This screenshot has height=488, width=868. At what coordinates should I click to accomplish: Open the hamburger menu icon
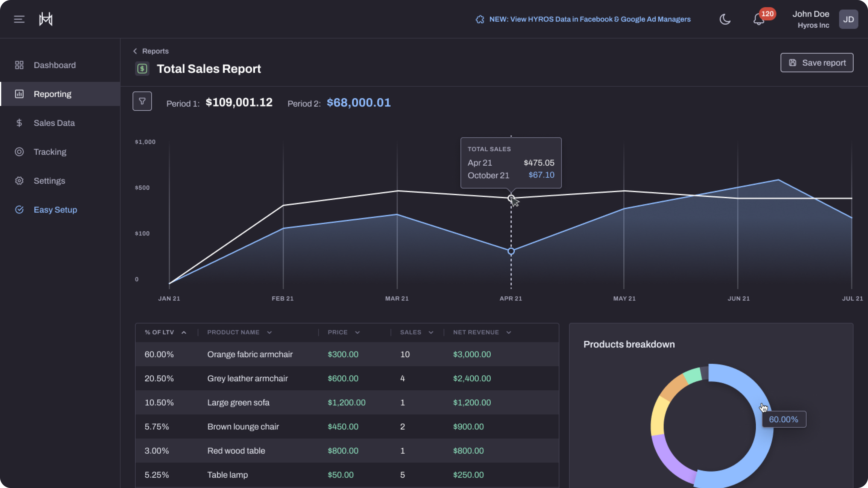[x=19, y=19]
